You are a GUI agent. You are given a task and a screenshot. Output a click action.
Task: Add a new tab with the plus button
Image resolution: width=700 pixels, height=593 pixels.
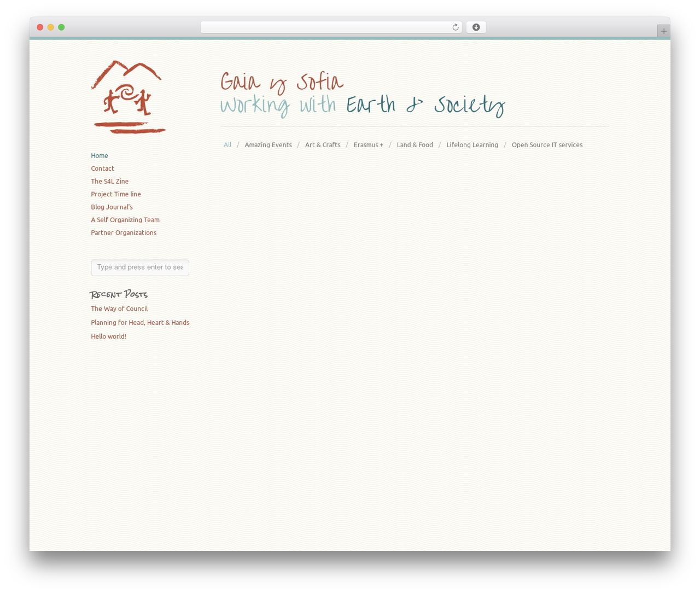[x=663, y=31]
